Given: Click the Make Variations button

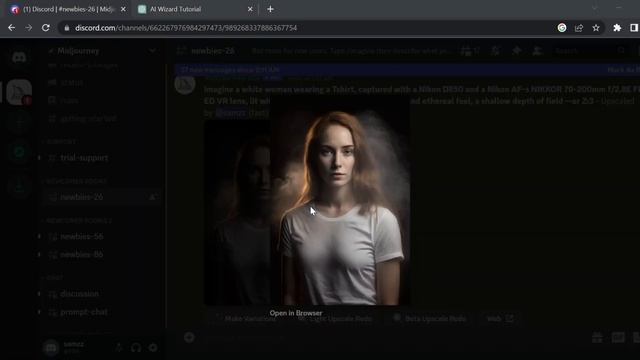Looking at the screenshot, I should tap(245, 319).
